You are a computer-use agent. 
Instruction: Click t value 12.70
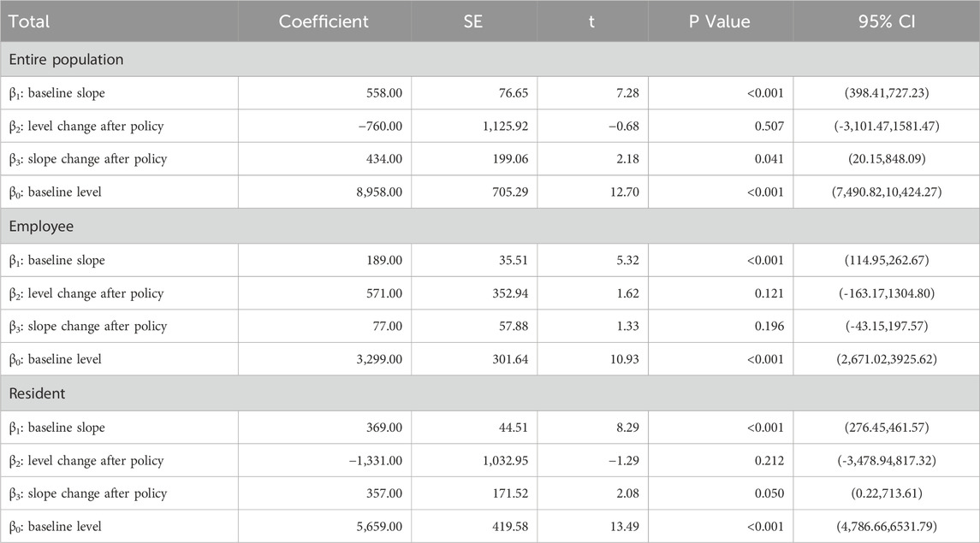pyautogui.click(x=625, y=192)
